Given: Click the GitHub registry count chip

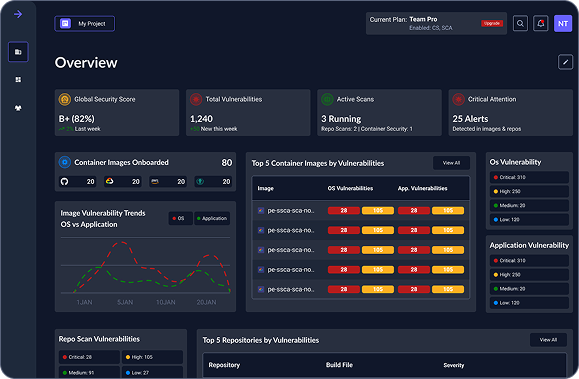Looking at the screenshot, I should click(x=77, y=181).
